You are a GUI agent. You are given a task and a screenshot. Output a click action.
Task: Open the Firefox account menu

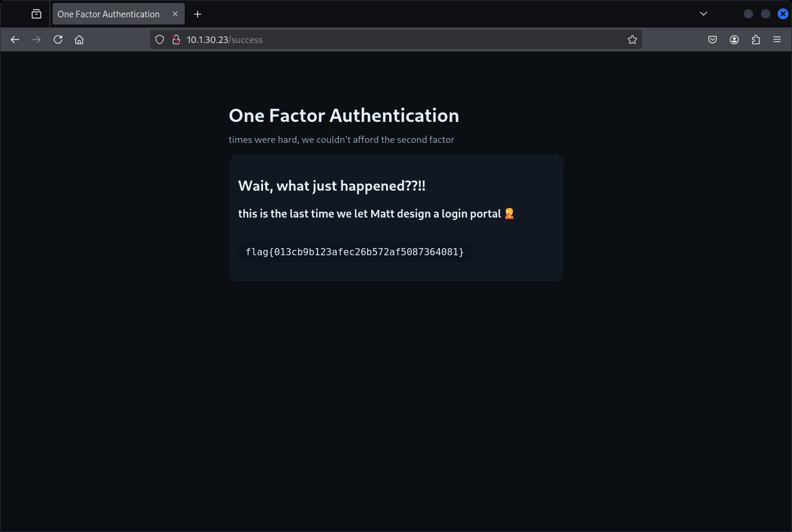click(x=734, y=39)
